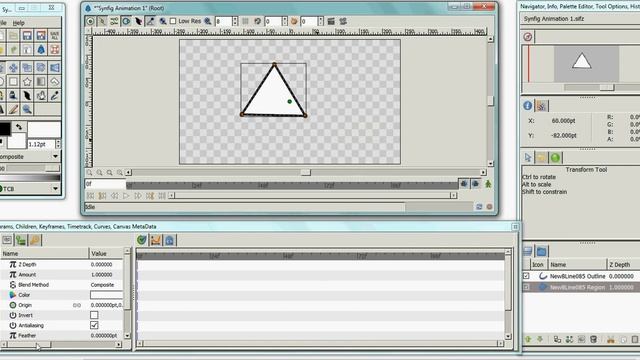This screenshot has width=640, height=360.
Task: Open the Composite blend method dropdown
Action: point(29,156)
